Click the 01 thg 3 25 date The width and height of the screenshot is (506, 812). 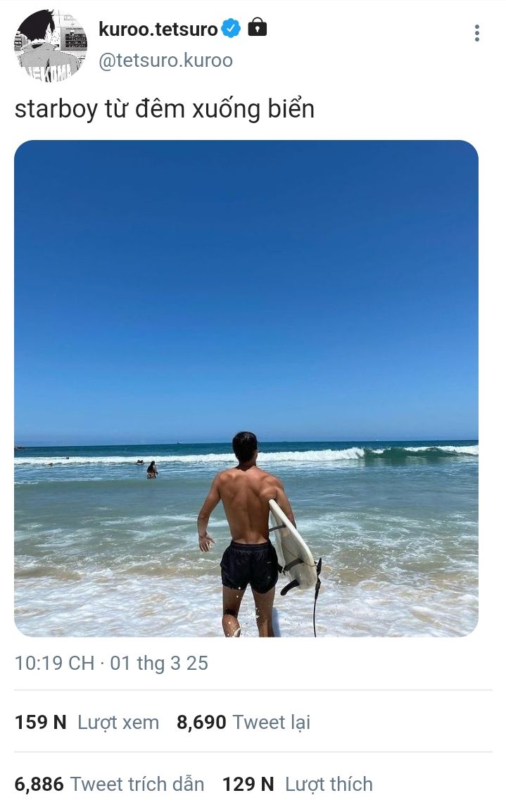tap(159, 663)
